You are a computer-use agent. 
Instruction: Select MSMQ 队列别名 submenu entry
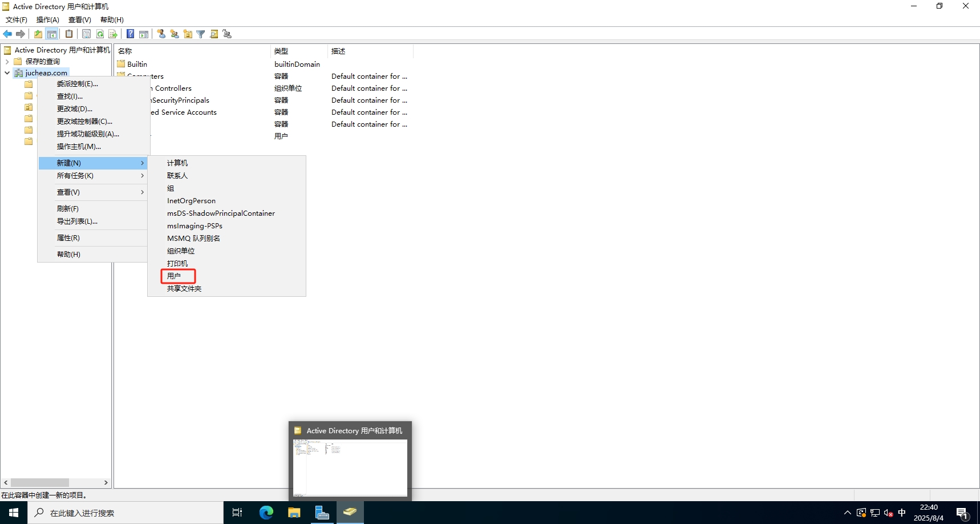[226, 239]
